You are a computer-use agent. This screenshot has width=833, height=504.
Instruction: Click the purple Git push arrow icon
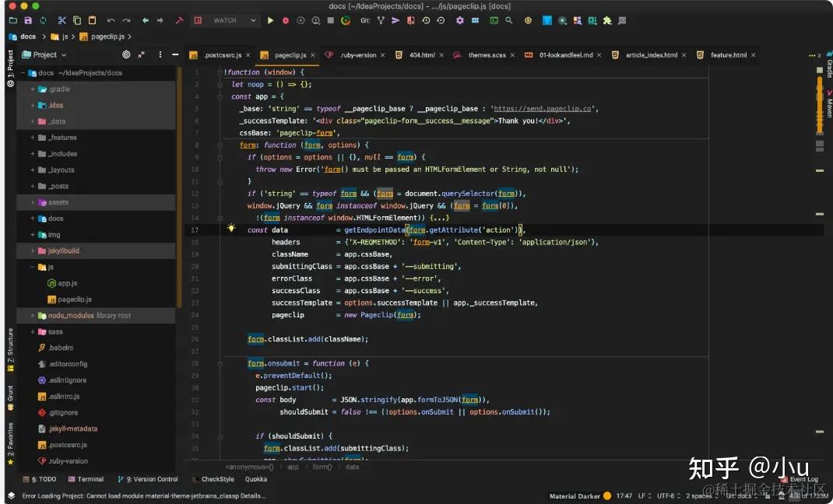[395, 21]
